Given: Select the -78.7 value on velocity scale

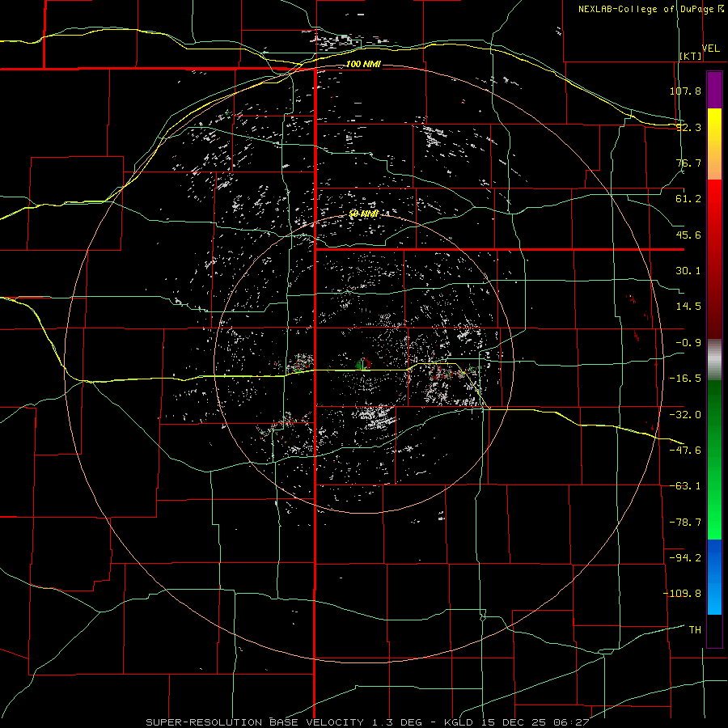Looking at the screenshot, I should (685, 523).
